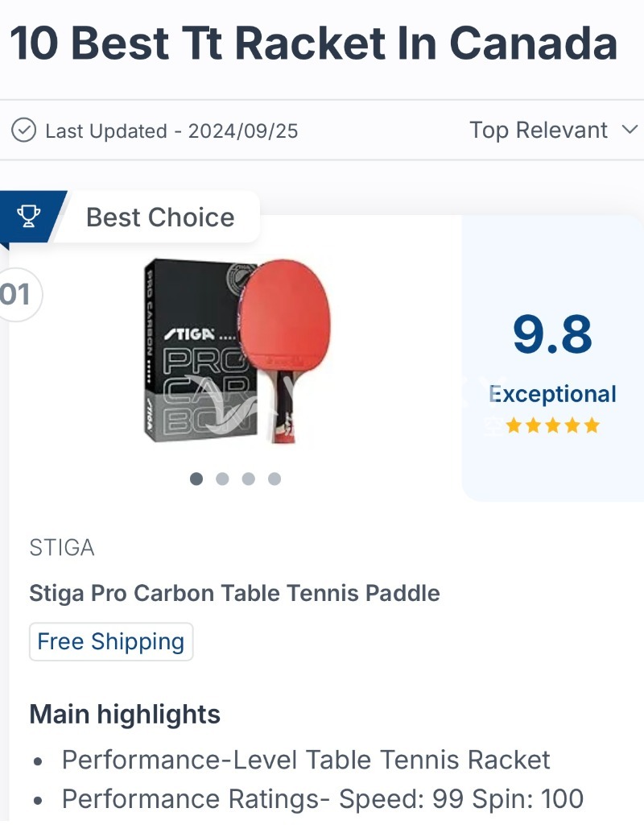Image resolution: width=644 pixels, height=833 pixels.
Task: Show the third carousel image via its dot
Action: [248, 479]
